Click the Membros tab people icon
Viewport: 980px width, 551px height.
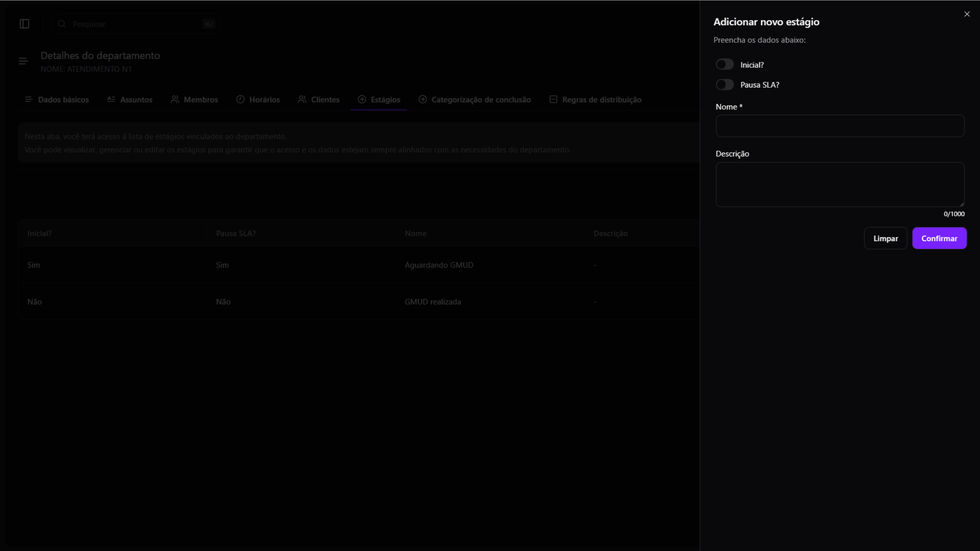click(x=175, y=99)
